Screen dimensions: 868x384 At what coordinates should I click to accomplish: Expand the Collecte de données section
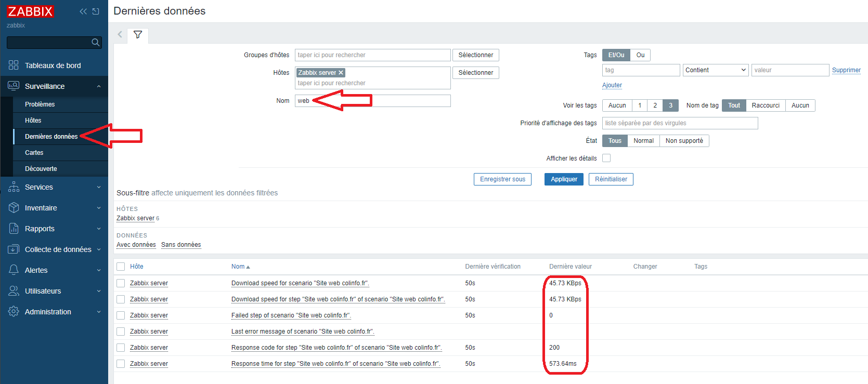coord(99,249)
